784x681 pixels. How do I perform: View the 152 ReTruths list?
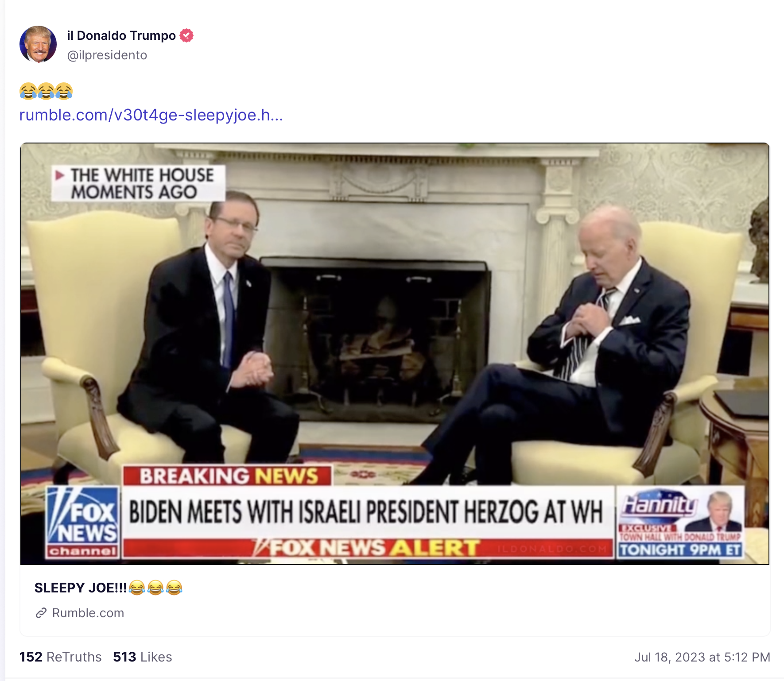tap(61, 657)
